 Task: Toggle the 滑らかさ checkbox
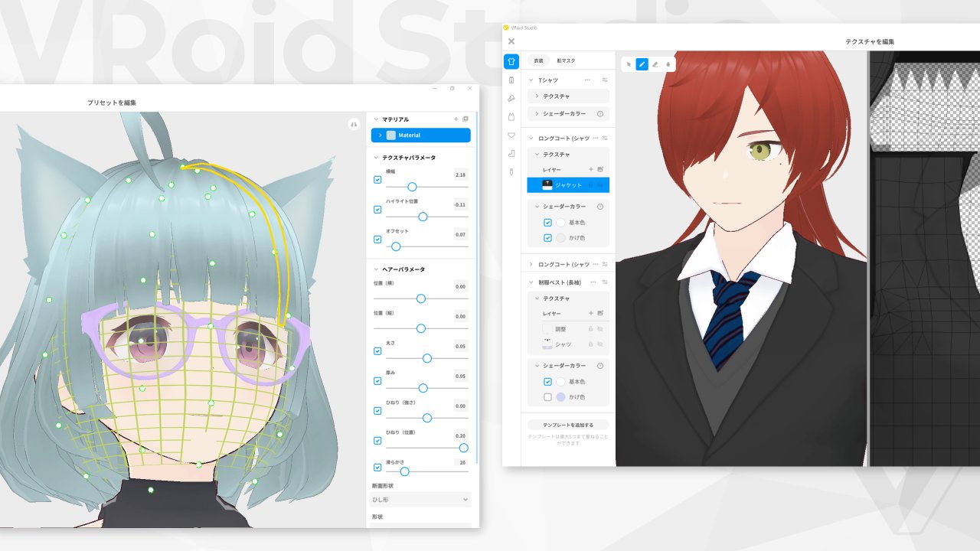pyautogui.click(x=377, y=467)
